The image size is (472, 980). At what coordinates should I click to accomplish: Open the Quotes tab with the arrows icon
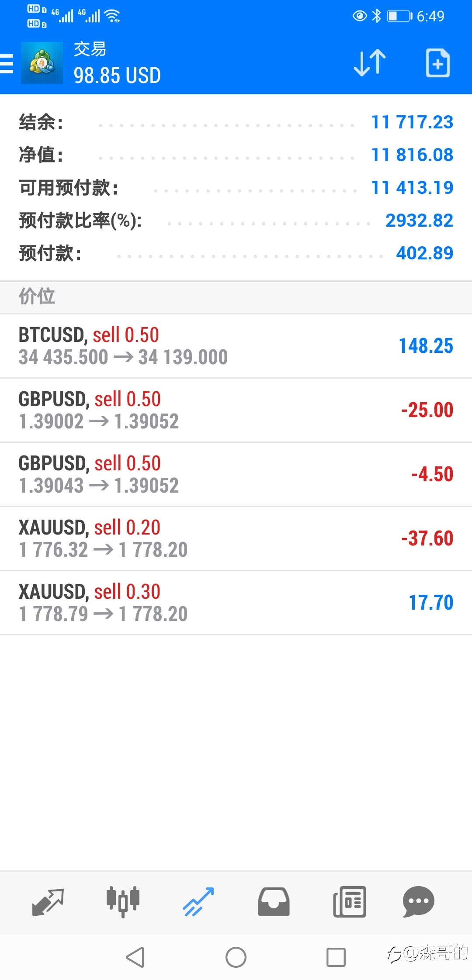tap(48, 902)
